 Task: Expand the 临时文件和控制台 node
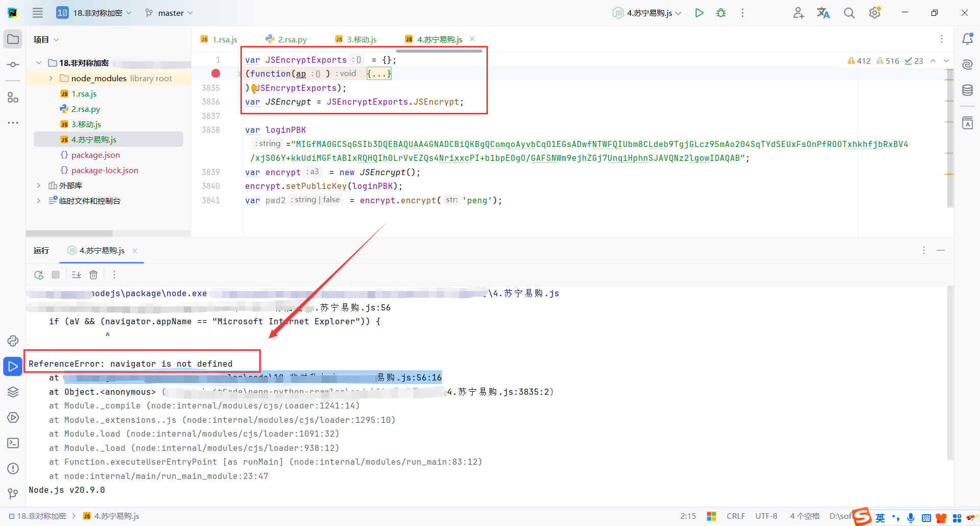coord(39,201)
